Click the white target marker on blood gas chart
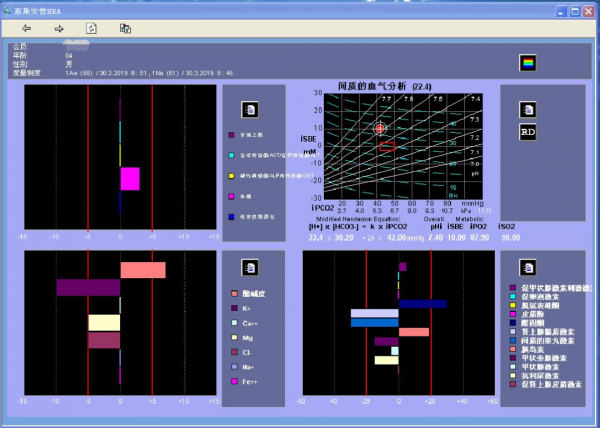600x428 pixels. 380,128
